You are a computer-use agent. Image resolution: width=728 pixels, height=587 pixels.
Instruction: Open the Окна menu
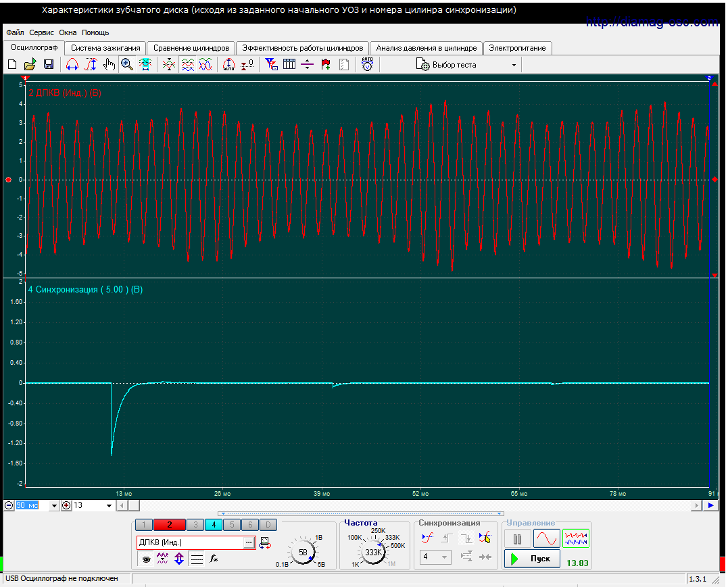pyautogui.click(x=68, y=32)
